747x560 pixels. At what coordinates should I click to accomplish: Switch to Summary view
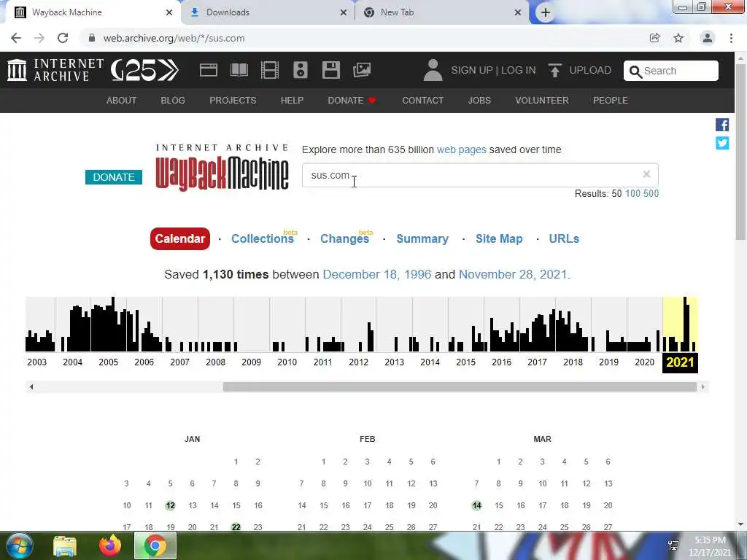coord(422,238)
